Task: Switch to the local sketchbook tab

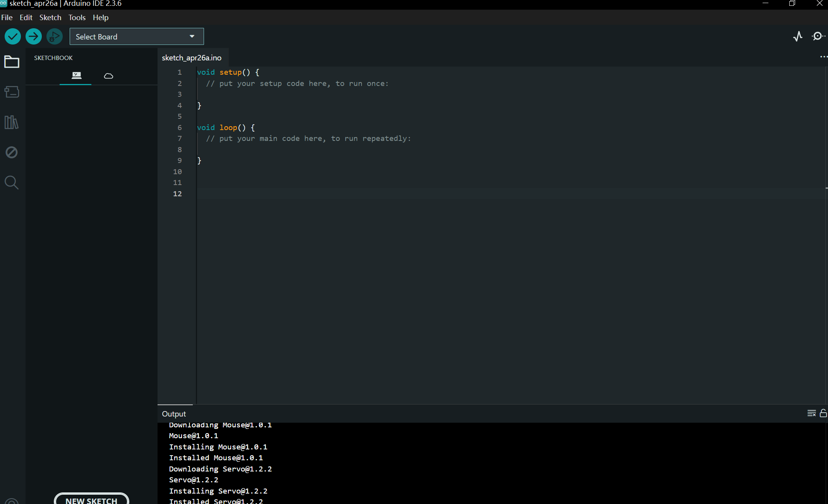Action: coord(76,75)
